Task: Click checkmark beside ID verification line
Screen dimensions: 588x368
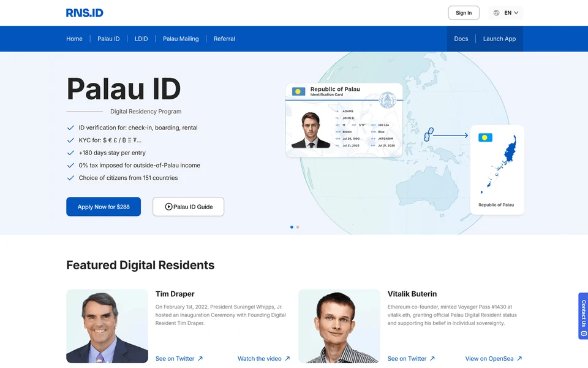Action: tap(70, 128)
